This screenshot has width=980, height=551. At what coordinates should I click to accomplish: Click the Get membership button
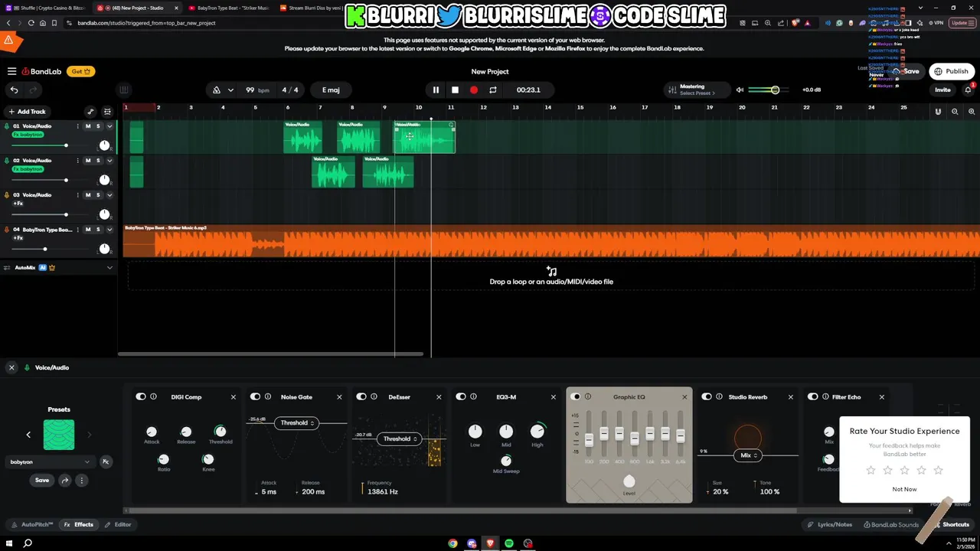81,71
